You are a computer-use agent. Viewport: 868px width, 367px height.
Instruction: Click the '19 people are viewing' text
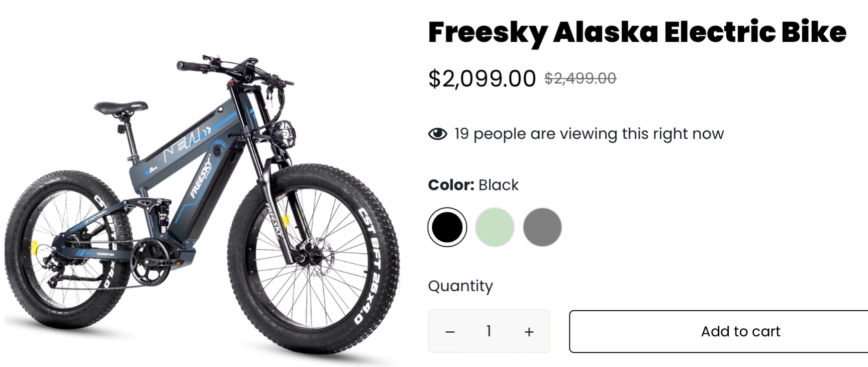pos(589,134)
